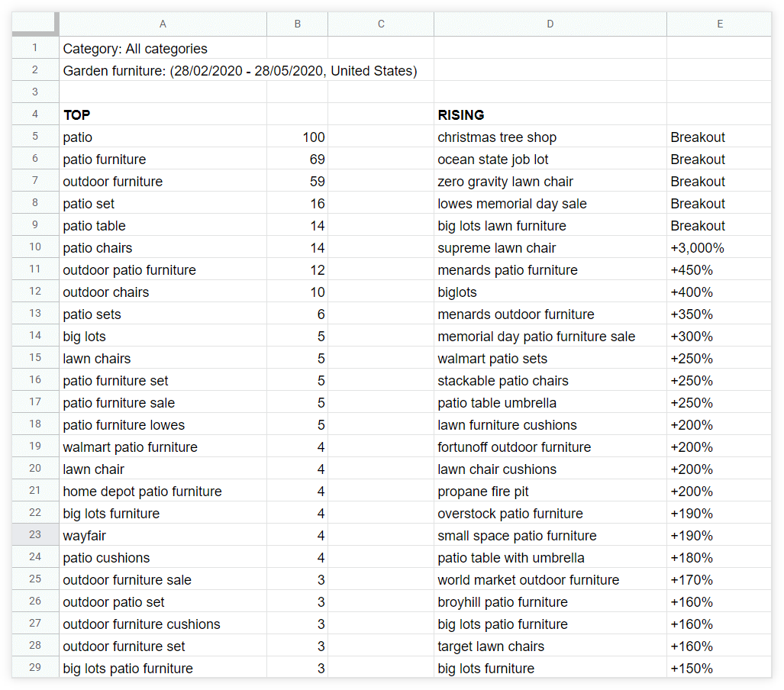This screenshot has width=784, height=690.
Task: Click the 'lawn chairs' cell in column A
Action: [x=163, y=358]
